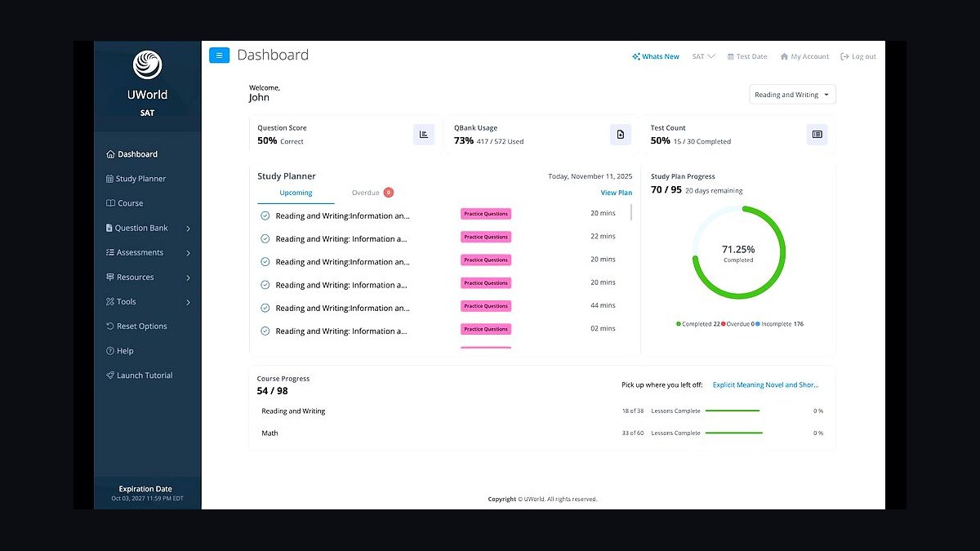The image size is (980, 551).
Task: Click the Reset Options circular arrow icon
Action: (x=110, y=327)
